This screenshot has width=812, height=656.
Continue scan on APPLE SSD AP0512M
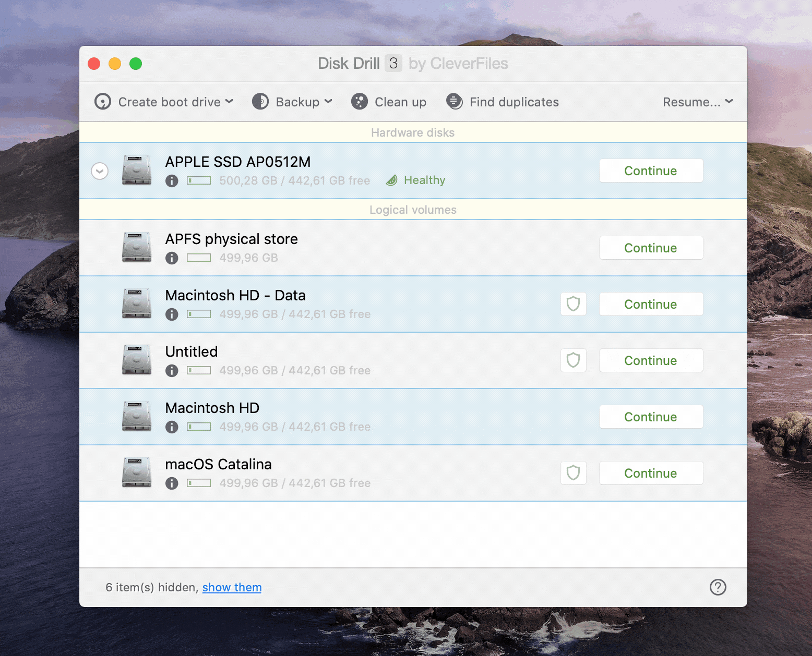point(651,171)
